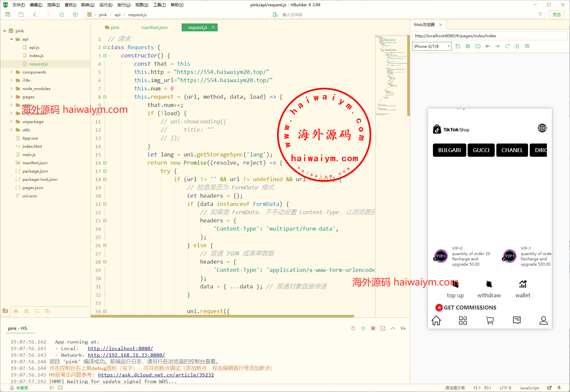Open the devtools console icon in browser toolbar
The width and height of the screenshot is (570, 392).
[x=478, y=46]
